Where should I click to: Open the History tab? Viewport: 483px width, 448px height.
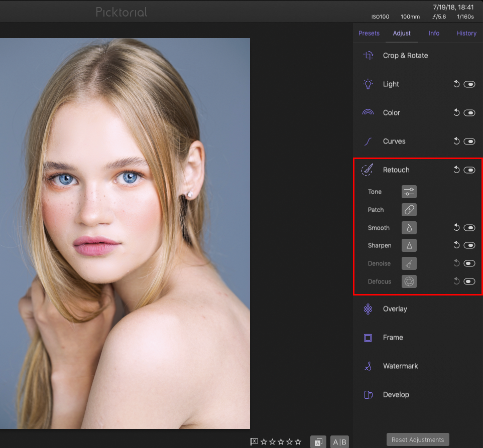466,33
